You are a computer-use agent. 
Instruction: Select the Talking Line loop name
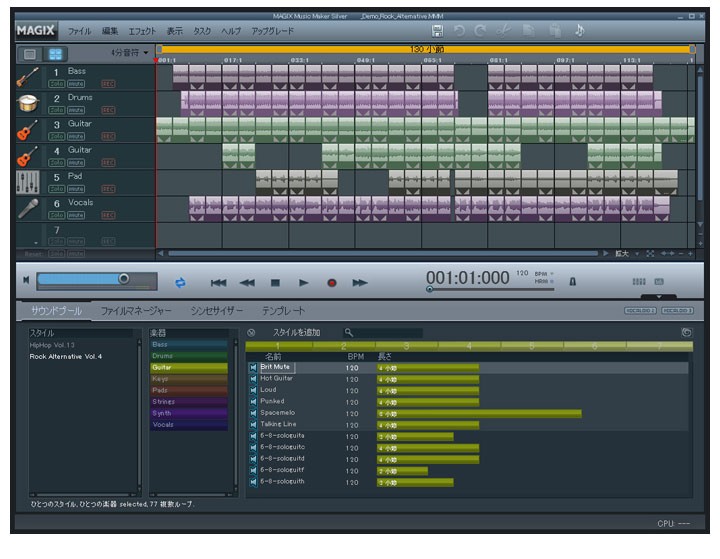tap(278, 424)
